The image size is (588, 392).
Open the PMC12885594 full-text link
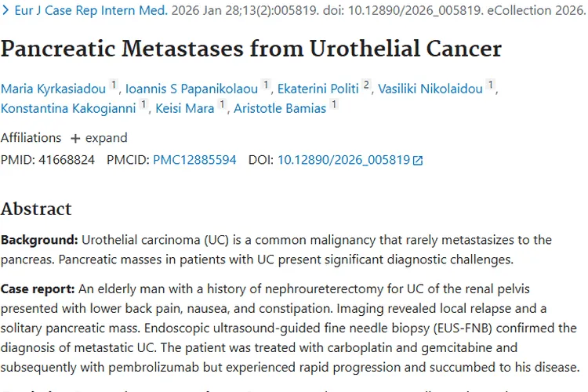pyautogui.click(x=194, y=160)
